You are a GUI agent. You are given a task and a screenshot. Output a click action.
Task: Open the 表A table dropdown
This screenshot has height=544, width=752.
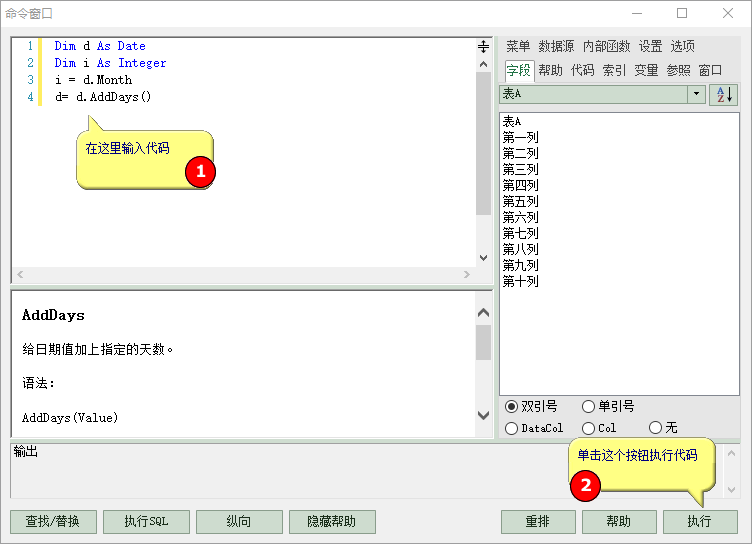pos(696,94)
